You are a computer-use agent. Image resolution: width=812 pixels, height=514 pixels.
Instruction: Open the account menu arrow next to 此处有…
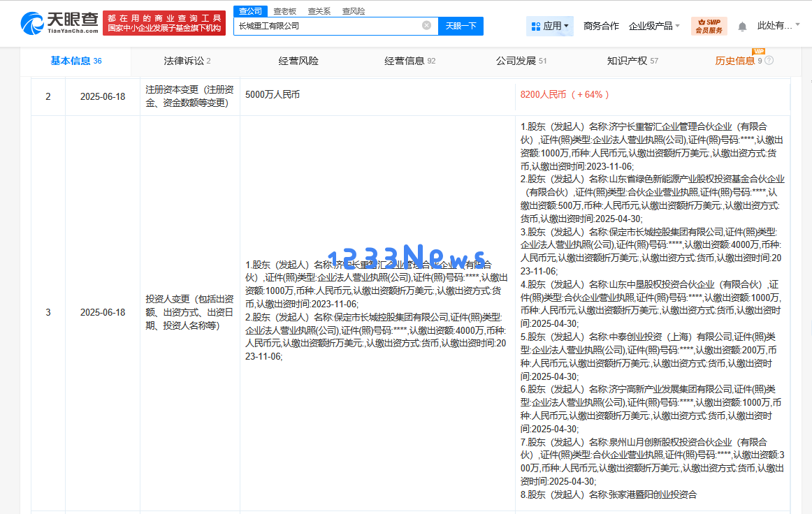tap(797, 24)
